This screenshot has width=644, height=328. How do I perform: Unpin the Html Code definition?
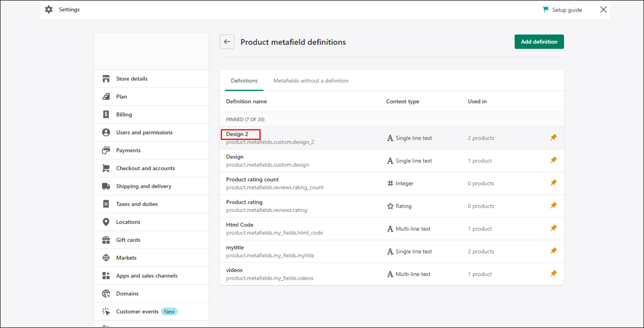coord(553,228)
